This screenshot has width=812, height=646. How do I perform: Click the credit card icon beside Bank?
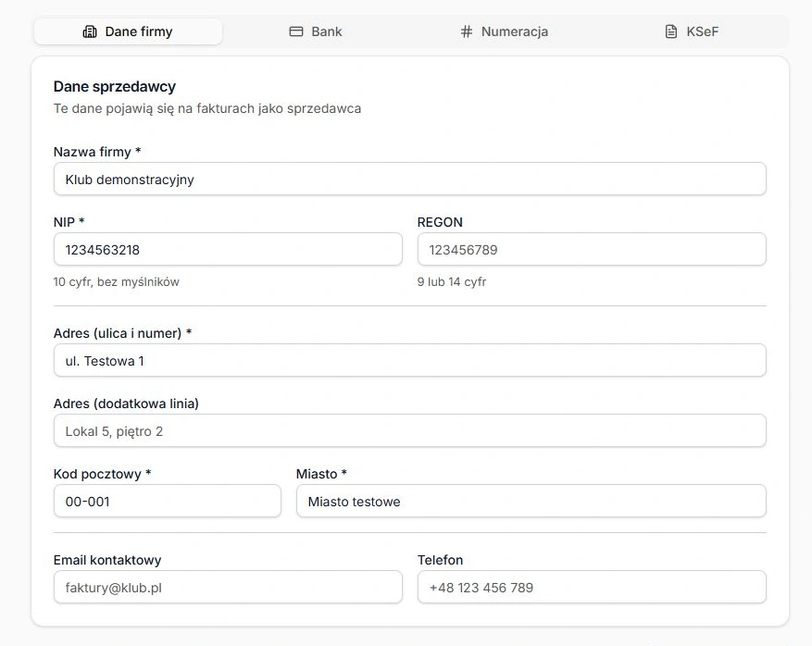click(296, 31)
